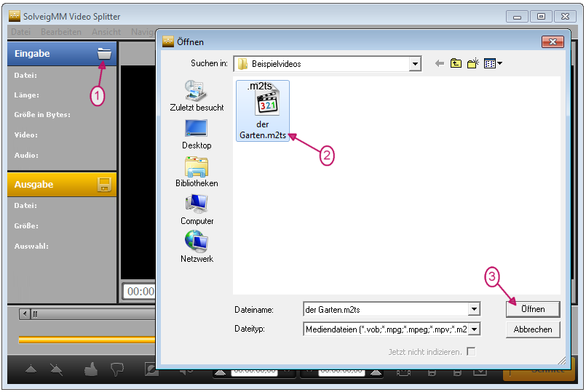The height and width of the screenshot is (392, 586).
Task: Minimize the SolveigMM Video Splitter window
Action: coord(517,17)
